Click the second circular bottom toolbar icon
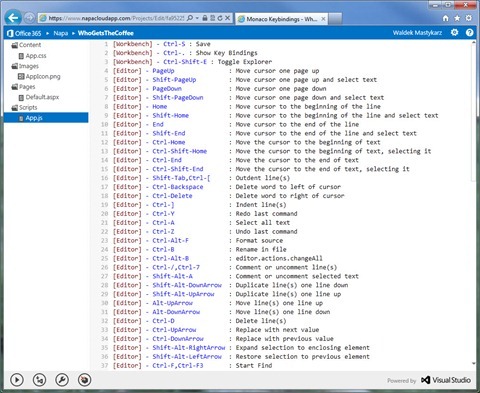The height and width of the screenshot is (393, 480). click(39, 380)
